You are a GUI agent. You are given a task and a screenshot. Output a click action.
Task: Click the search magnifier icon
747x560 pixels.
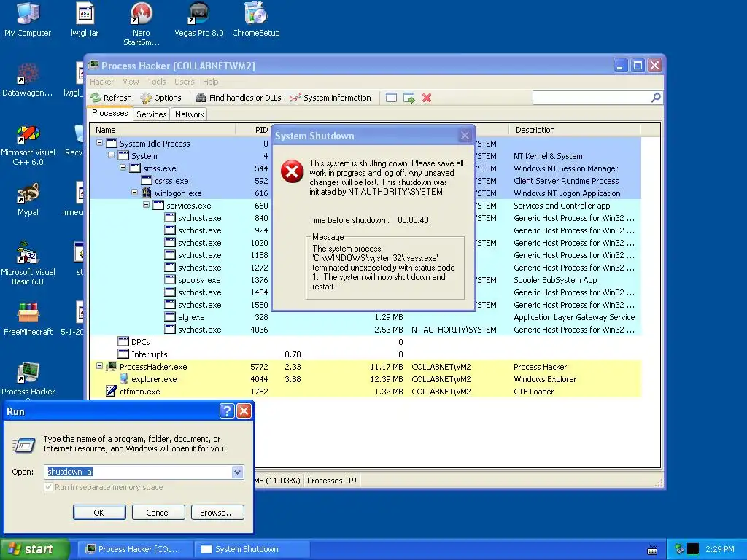tap(656, 98)
